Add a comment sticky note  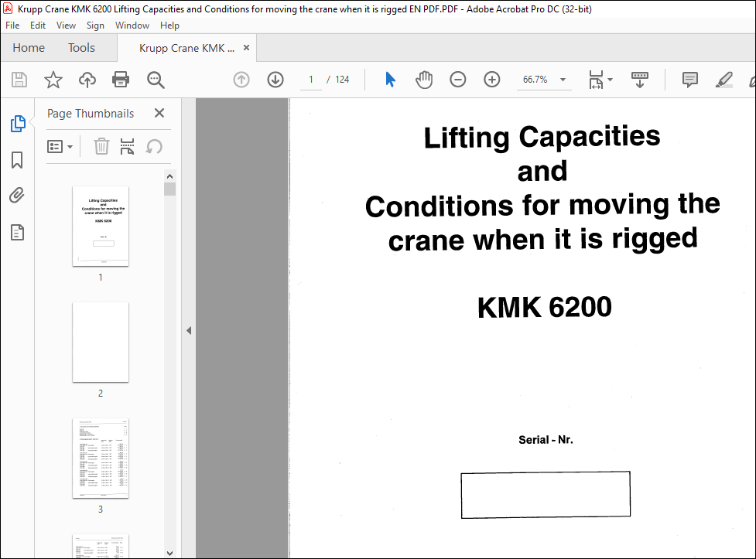[x=690, y=80]
